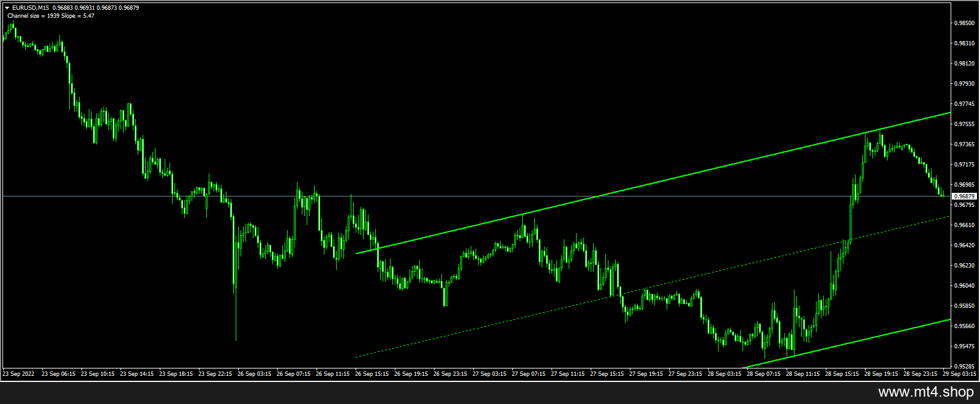Click the 0.96985 price scale label
Image resolution: width=980 pixels, height=404 pixels.
tap(964, 185)
